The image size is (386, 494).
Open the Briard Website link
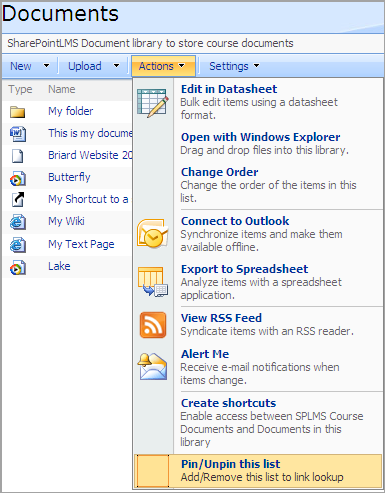(x=90, y=155)
